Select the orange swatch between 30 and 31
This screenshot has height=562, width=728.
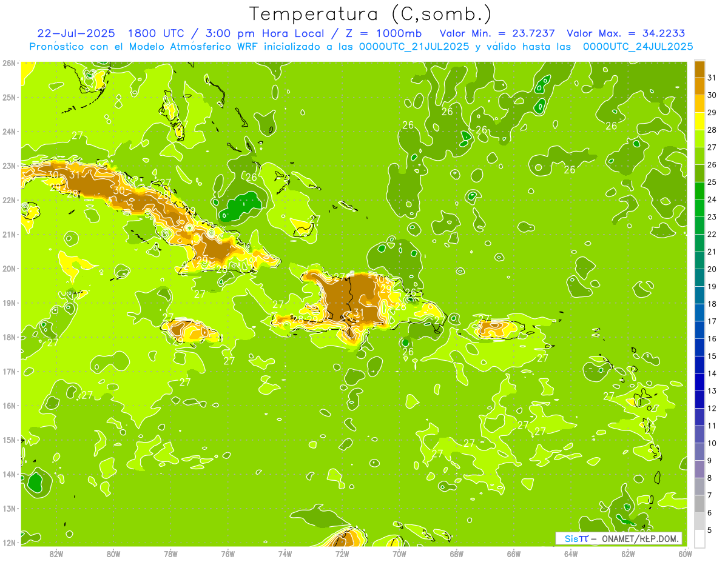coord(699,86)
